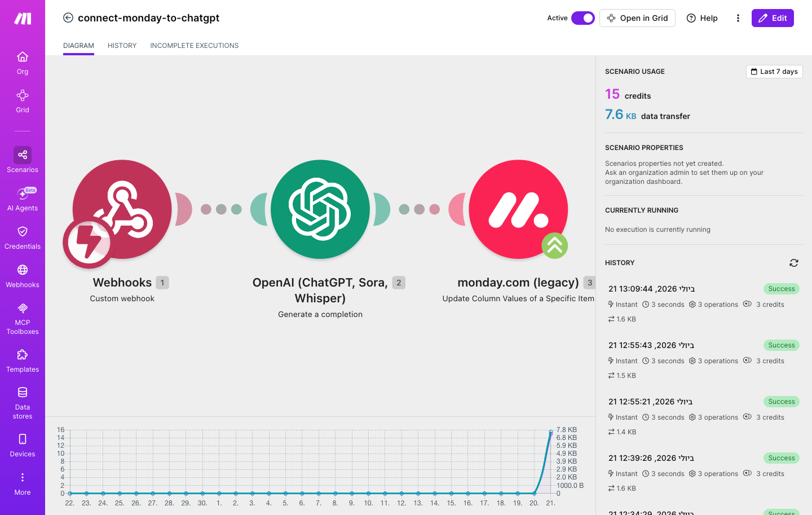
Task: Click the Help button
Action: 702,18
